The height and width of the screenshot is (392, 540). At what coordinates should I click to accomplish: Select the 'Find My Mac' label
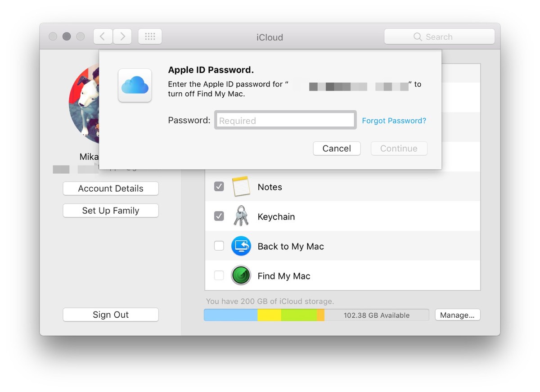point(284,276)
